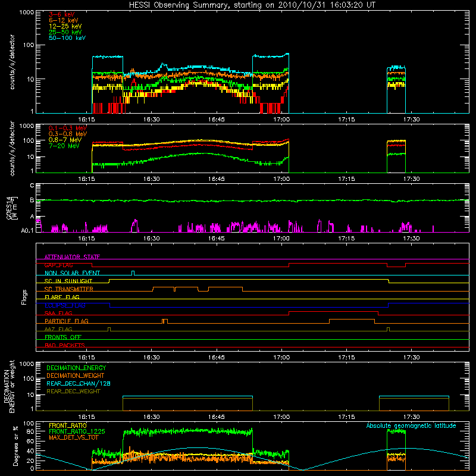Click the 16:30 tick under the decimation plot

tap(152, 417)
